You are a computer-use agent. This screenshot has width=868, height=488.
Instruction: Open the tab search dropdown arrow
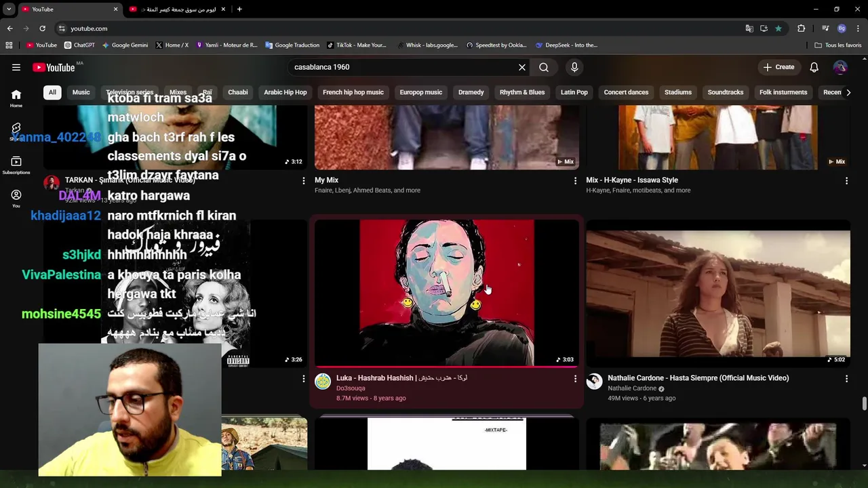pos(9,9)
